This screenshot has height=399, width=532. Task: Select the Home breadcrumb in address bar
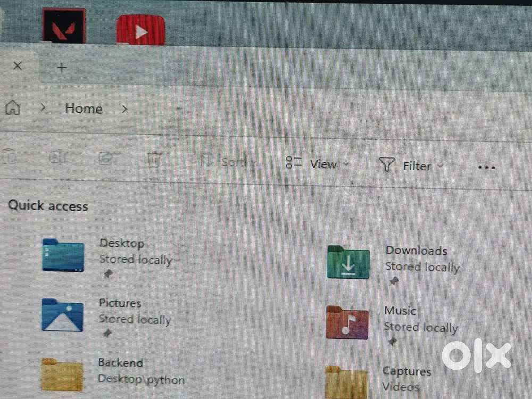click(84, 109)
